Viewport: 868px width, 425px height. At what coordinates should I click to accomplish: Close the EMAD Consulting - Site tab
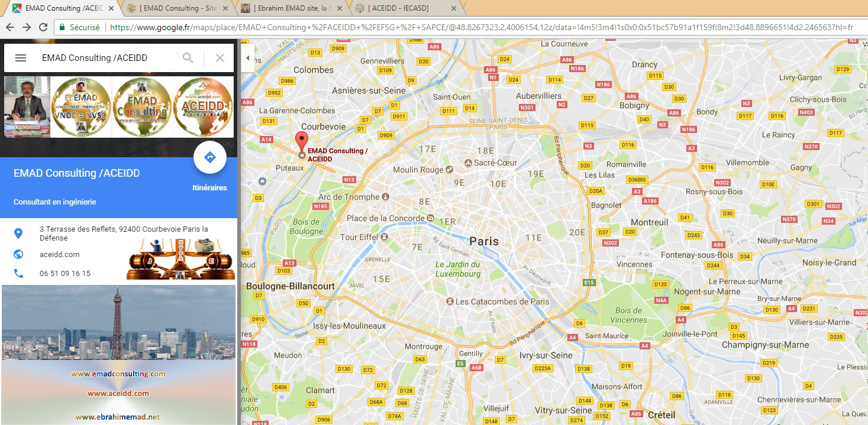(227, 8)
